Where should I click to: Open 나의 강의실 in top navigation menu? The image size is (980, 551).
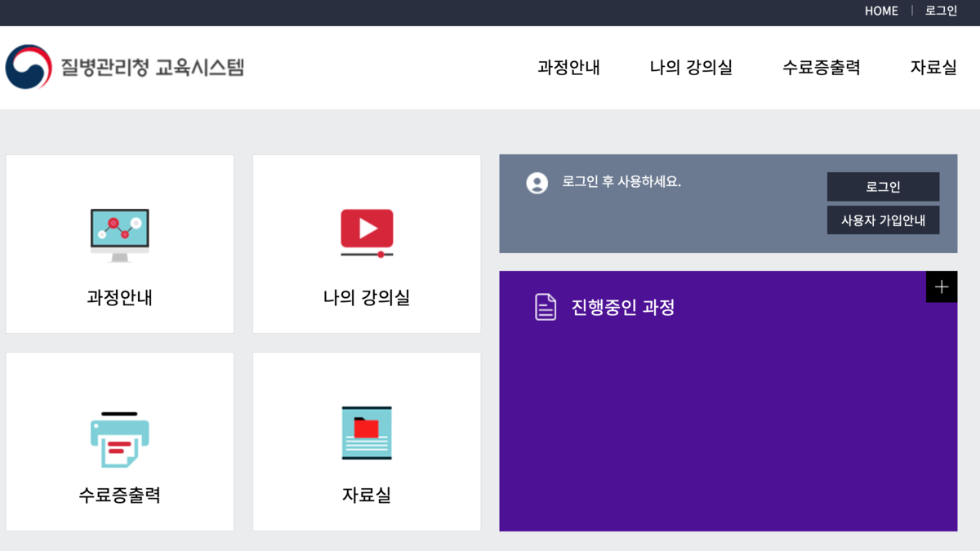click(691, 68)
